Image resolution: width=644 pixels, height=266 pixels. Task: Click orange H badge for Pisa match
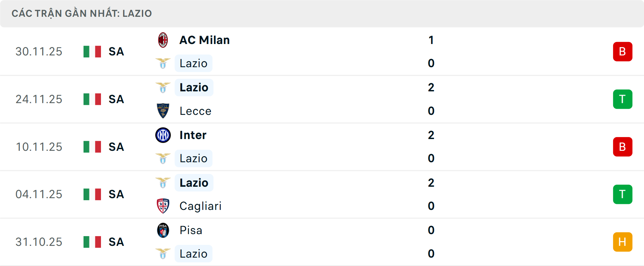(623, 242)
